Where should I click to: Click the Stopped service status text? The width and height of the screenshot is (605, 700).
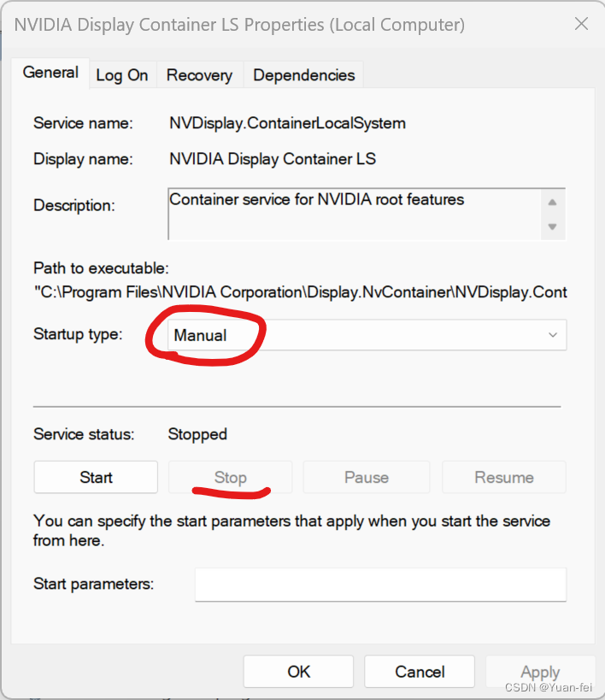click(x=197, y=434)
